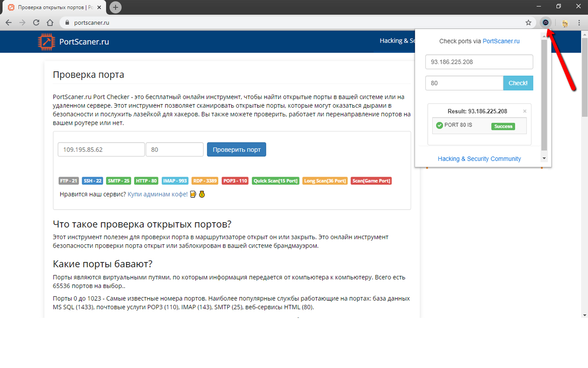Screen dimensions: 588x368
Task: Click the PortScaner.ru header title
Action: tap(84, 42)
